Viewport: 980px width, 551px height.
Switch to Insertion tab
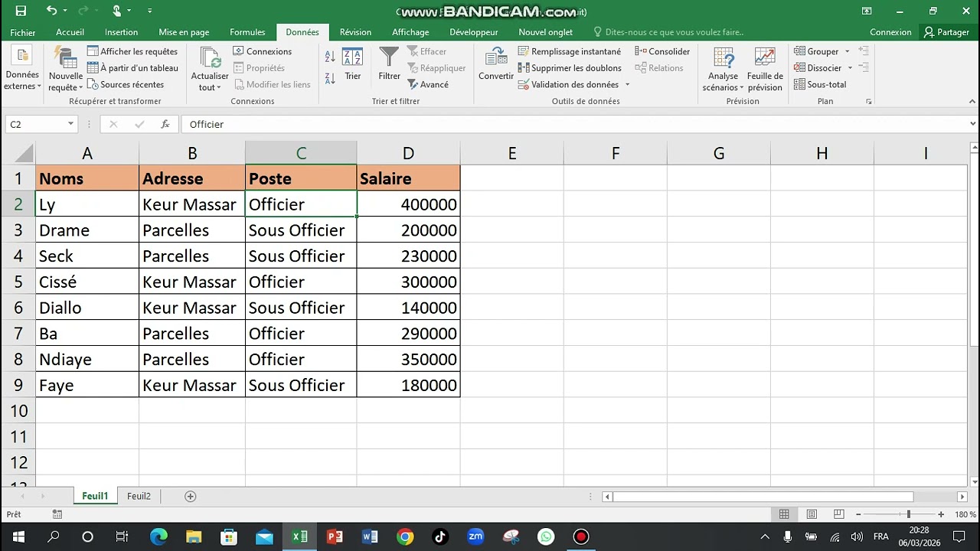coord(122,32)
